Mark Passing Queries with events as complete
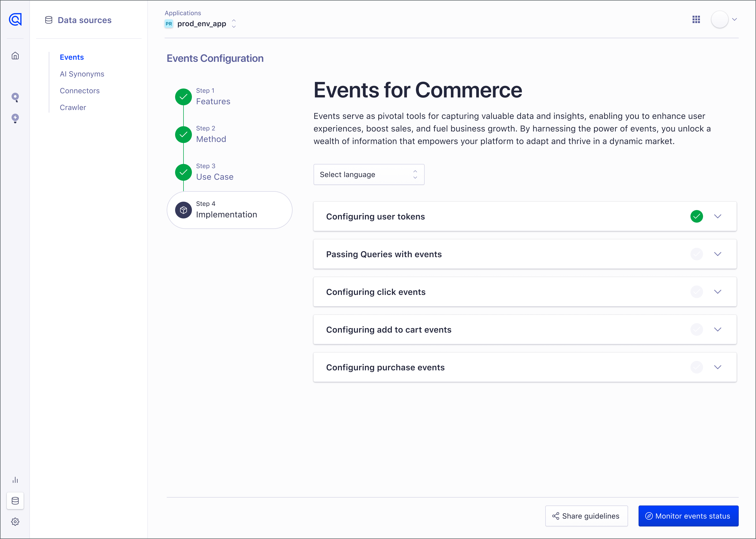Viewport: 756px width, 539px height. pyautogui.click(x=697, y=254)
